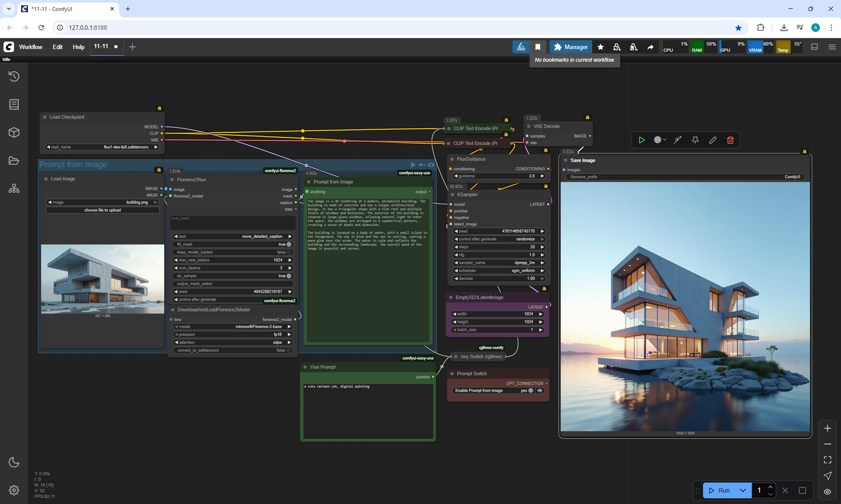Open the ckpt_name checkpoint selector

coord(102,147)
